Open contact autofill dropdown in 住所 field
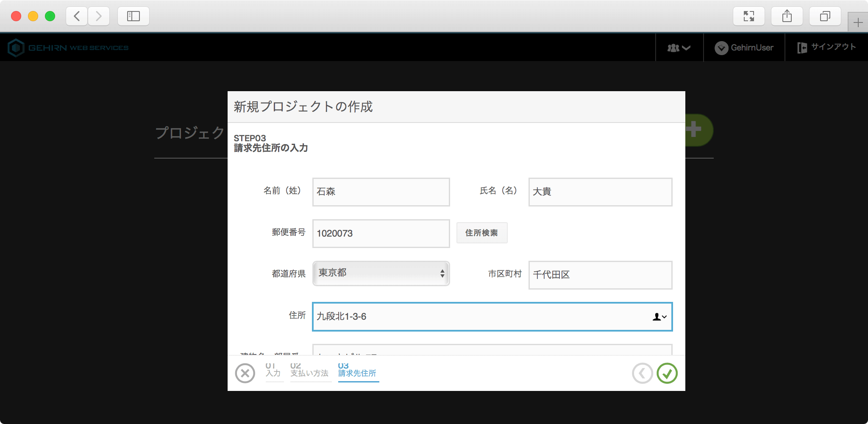This screenshot has width=868, height=424. tap(659, 317)
